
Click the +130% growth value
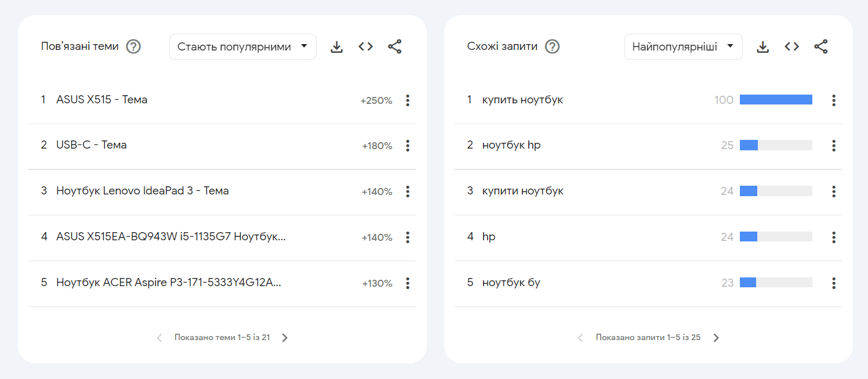pos(377,283)
